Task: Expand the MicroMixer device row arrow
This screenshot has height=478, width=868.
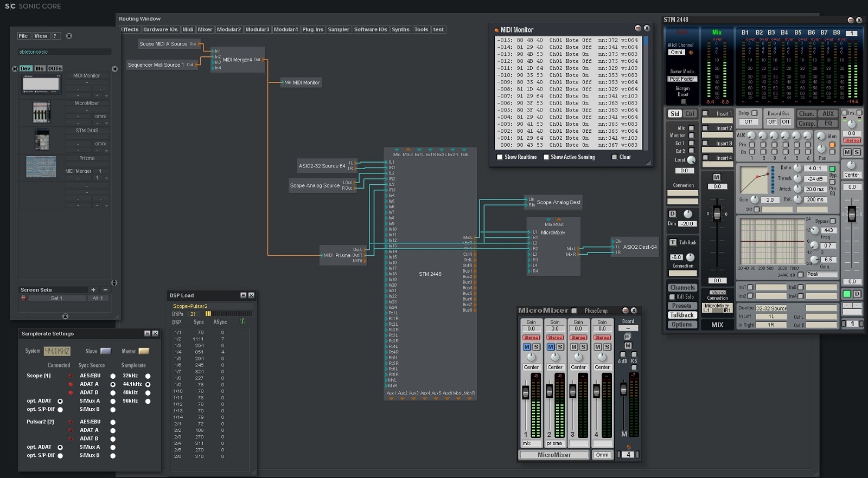Action: point(106,123)
